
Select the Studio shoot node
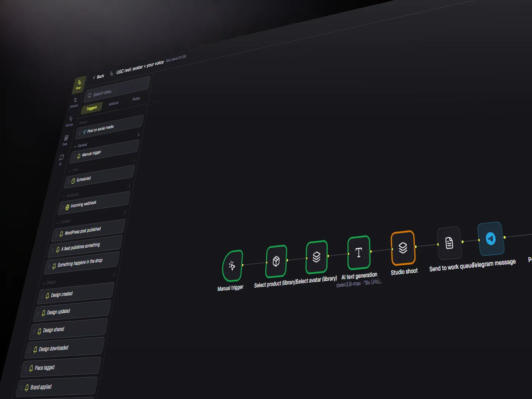pos(403,248)
